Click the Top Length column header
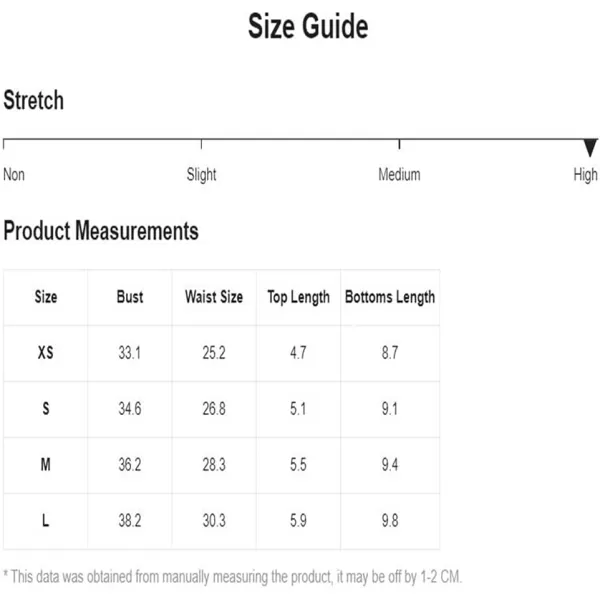 point(298,298)
